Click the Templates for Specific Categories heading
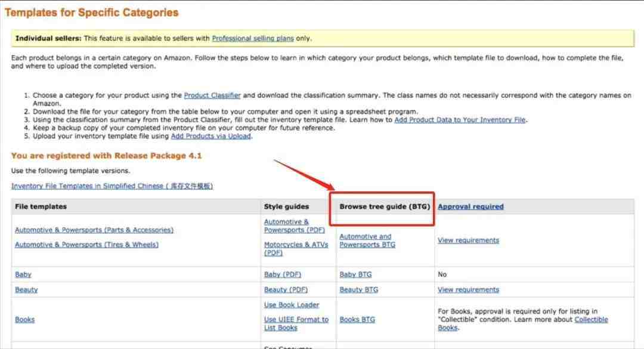Viewport: 644px width, 349px height. [92, 13]
